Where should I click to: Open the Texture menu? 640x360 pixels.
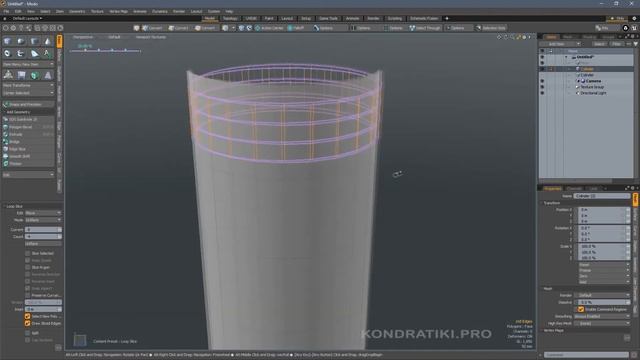97,11
